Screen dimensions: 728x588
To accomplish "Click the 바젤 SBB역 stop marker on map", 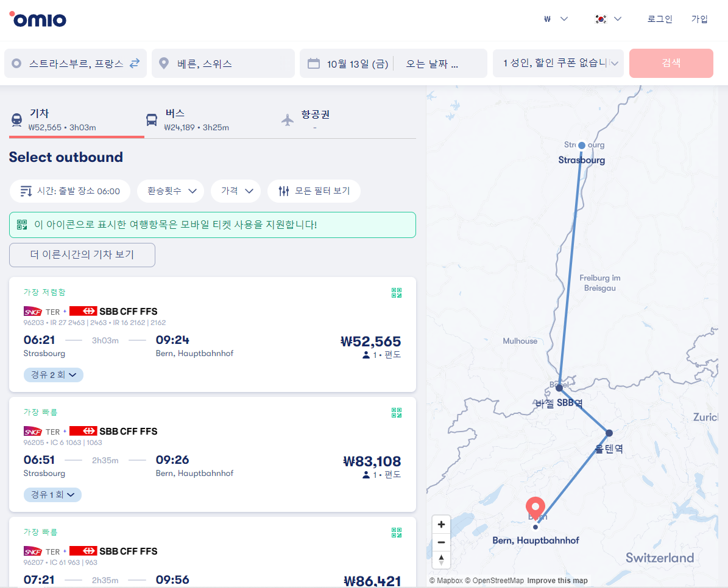I will point(559,388).
